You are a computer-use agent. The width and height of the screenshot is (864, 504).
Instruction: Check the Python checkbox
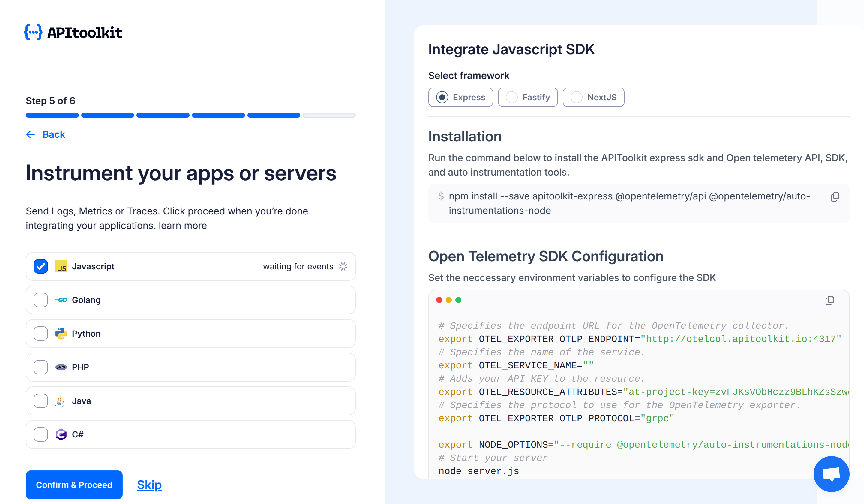point(40,333)
